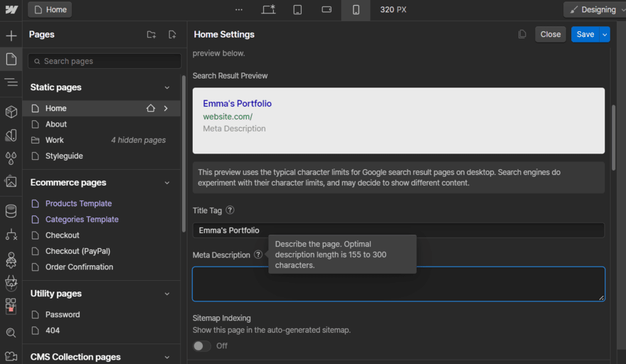Collapse the Utility pages section
Screen dimensions: 626x364
[x=167, y=294]
